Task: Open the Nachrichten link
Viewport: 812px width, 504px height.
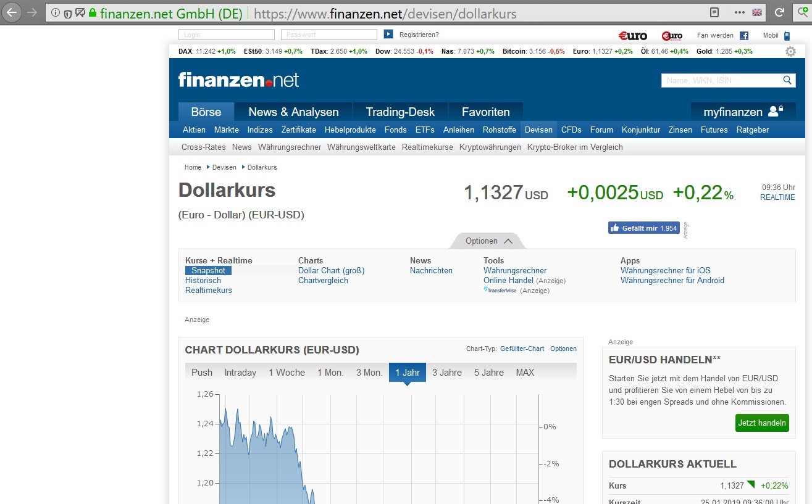Action: tap(431, 270)
